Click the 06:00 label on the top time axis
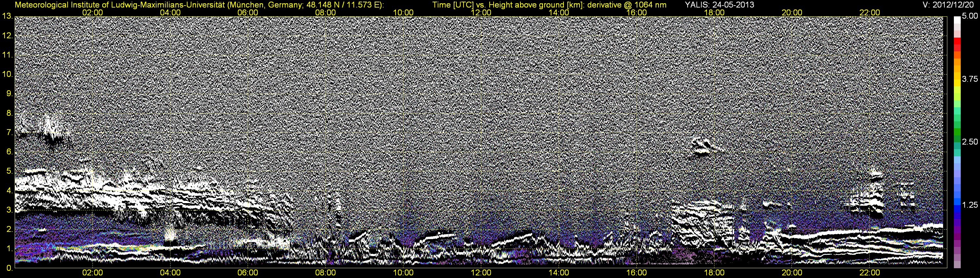This screenshot has width=980, height=278. 248,12
